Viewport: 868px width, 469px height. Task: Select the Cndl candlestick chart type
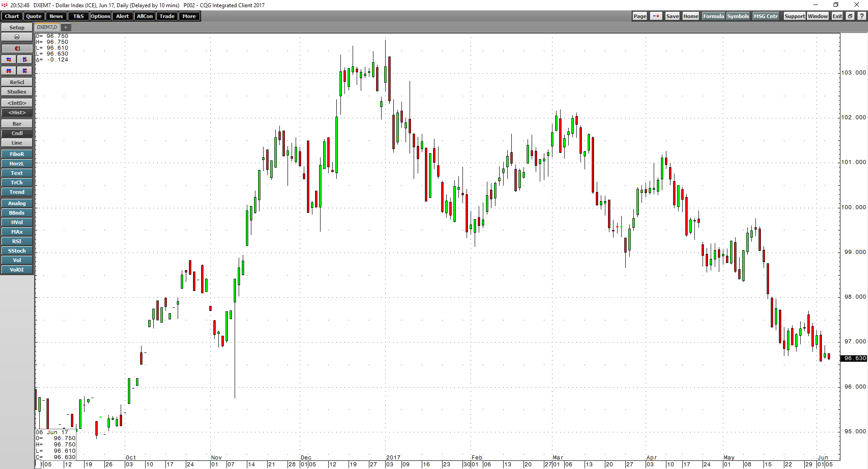tap(17, 133)
